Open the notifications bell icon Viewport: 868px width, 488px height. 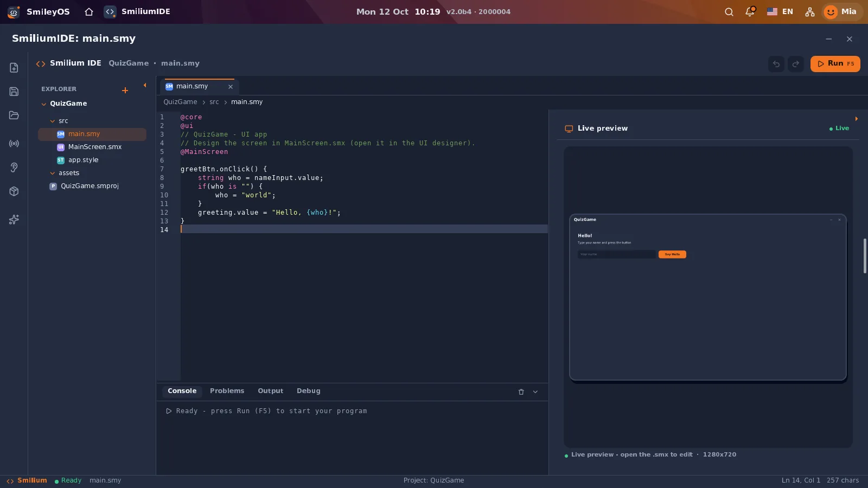coord(750,12)
